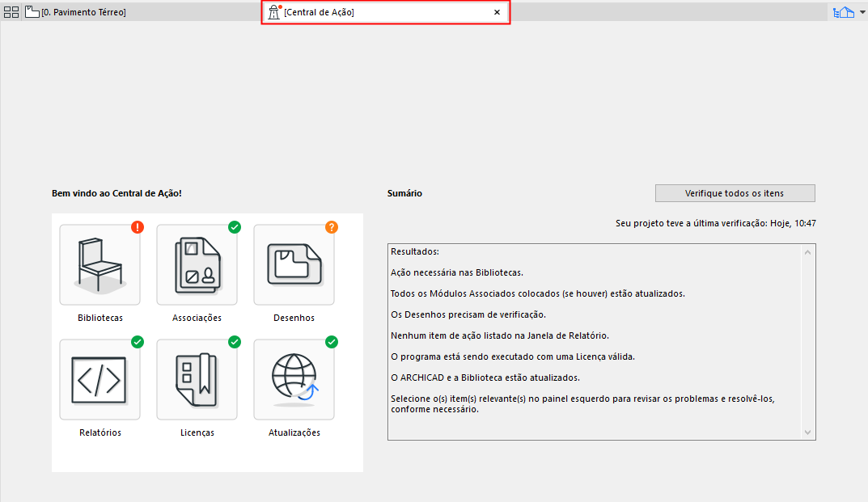
Task: Open the Atualizações globe icon tile
Action: click(294, 380)
